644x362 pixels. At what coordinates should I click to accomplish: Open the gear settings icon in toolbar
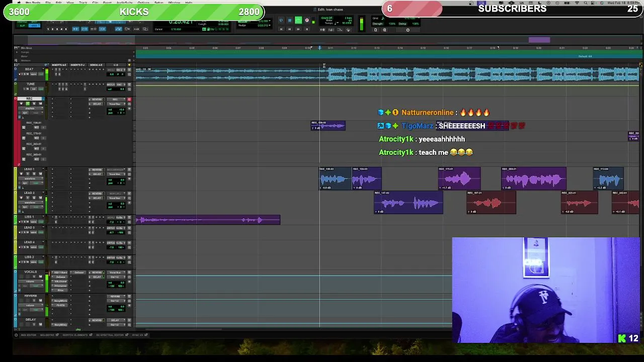[408, 30]
